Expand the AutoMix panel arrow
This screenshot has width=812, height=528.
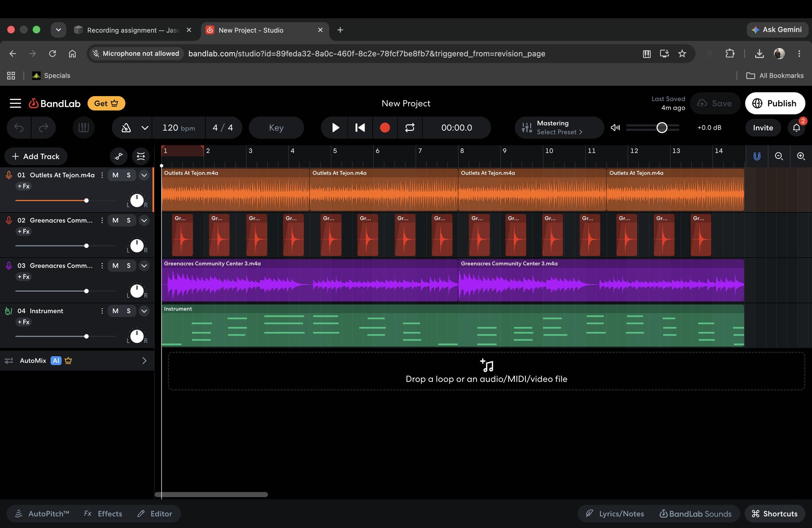144,360
